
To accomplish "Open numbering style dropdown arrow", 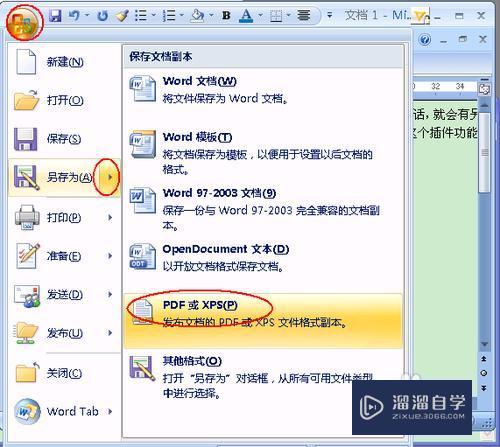I will click(x=182, y=15).
